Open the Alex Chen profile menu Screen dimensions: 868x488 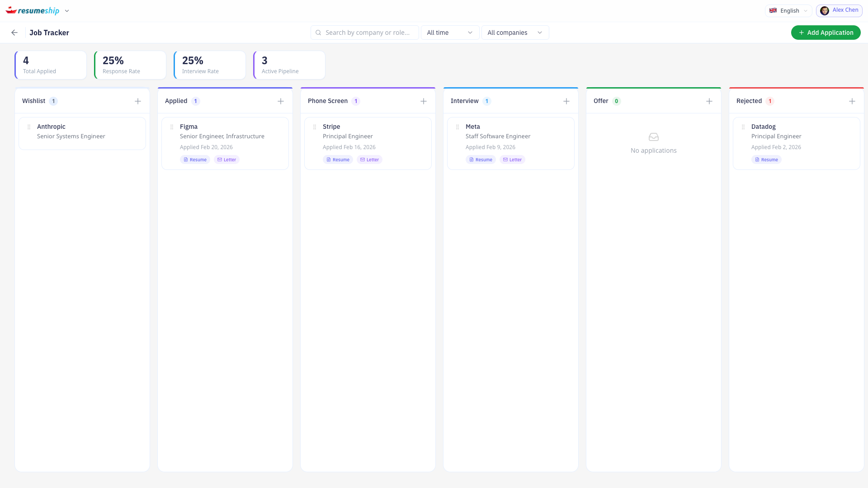coord(839,10)
